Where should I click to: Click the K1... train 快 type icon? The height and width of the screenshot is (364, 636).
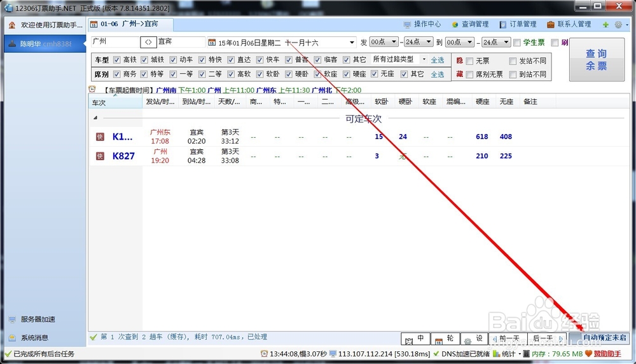[100, 137]
